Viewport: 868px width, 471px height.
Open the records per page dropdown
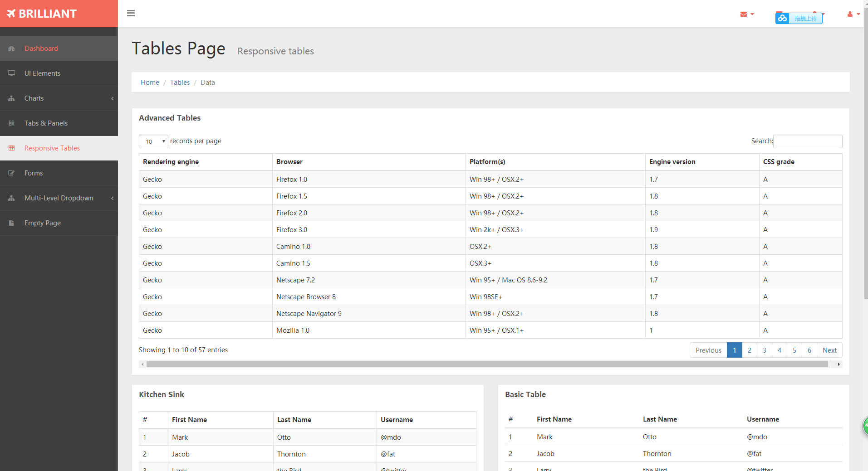[153, 141]
